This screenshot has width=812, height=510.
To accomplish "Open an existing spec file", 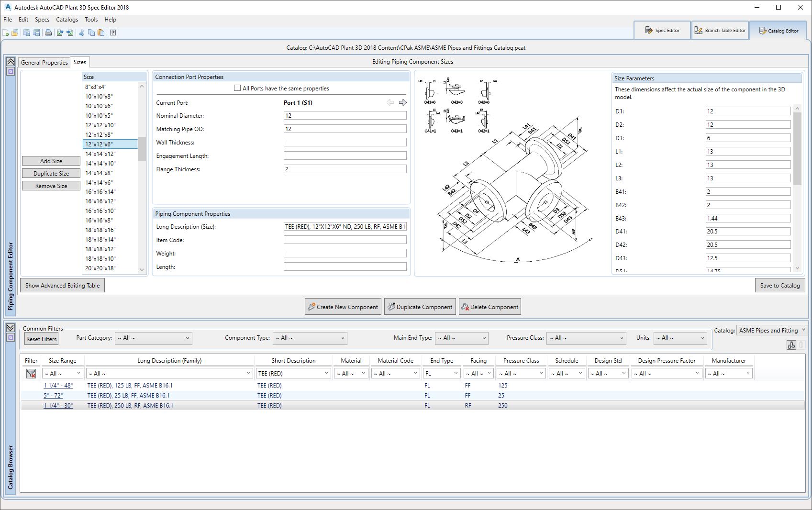I will 15,33.
